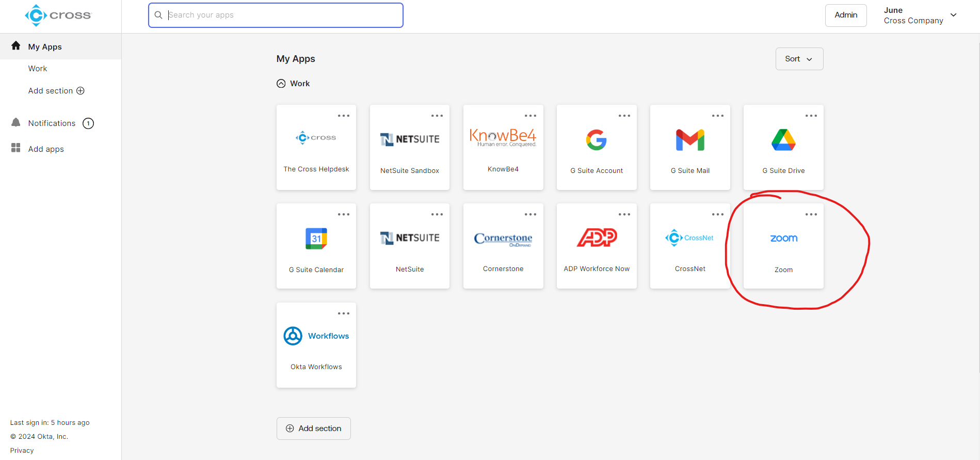Click the ADP Workforce Now label
The height and width of the screenshot is (460, 980).
597,268
